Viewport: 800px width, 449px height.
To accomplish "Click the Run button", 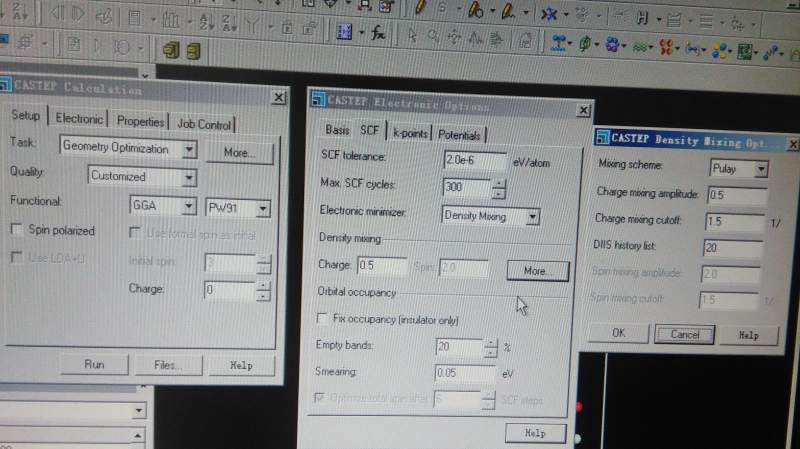I will [94, 364].
